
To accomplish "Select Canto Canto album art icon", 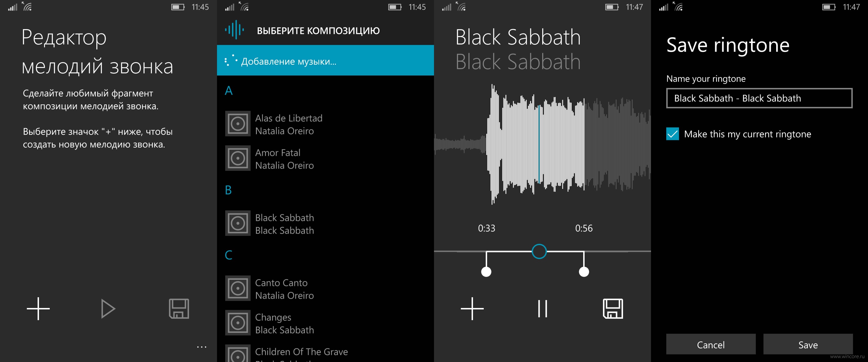I will point(238,288).
